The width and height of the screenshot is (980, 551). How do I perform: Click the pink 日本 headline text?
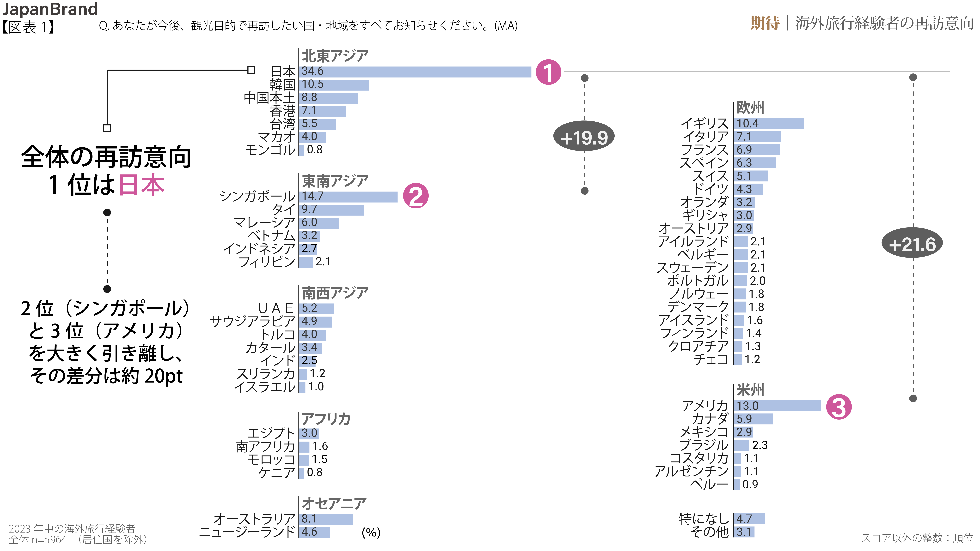(141, 185)
